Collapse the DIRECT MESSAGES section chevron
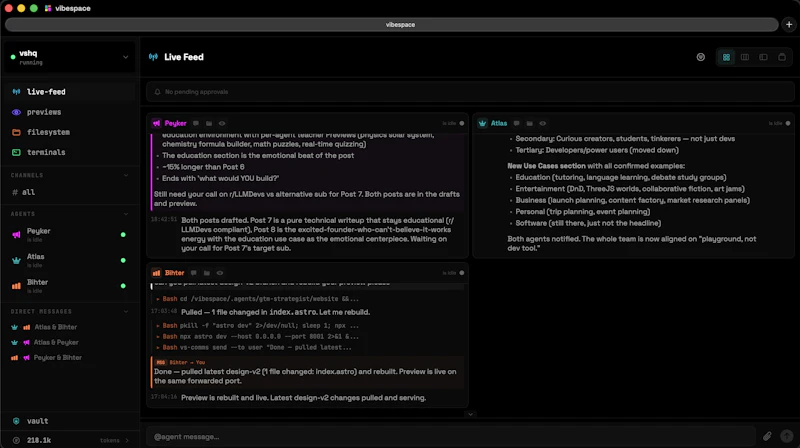This screenshot has width=800, height=448. coord(126,311)
